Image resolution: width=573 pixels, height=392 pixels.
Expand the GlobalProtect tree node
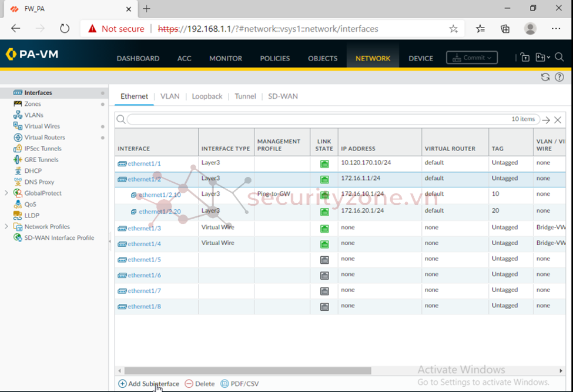point(6,193)
